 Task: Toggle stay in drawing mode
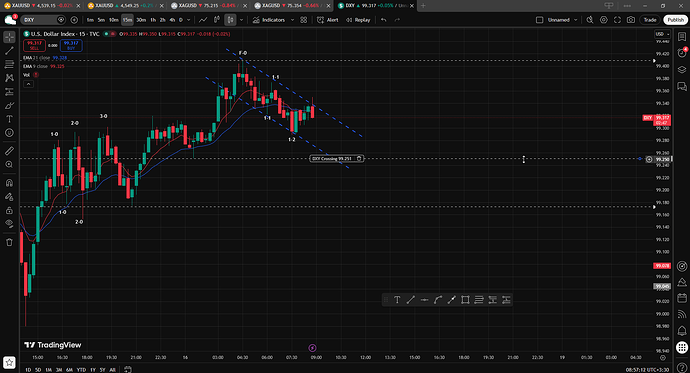(9, 197)
